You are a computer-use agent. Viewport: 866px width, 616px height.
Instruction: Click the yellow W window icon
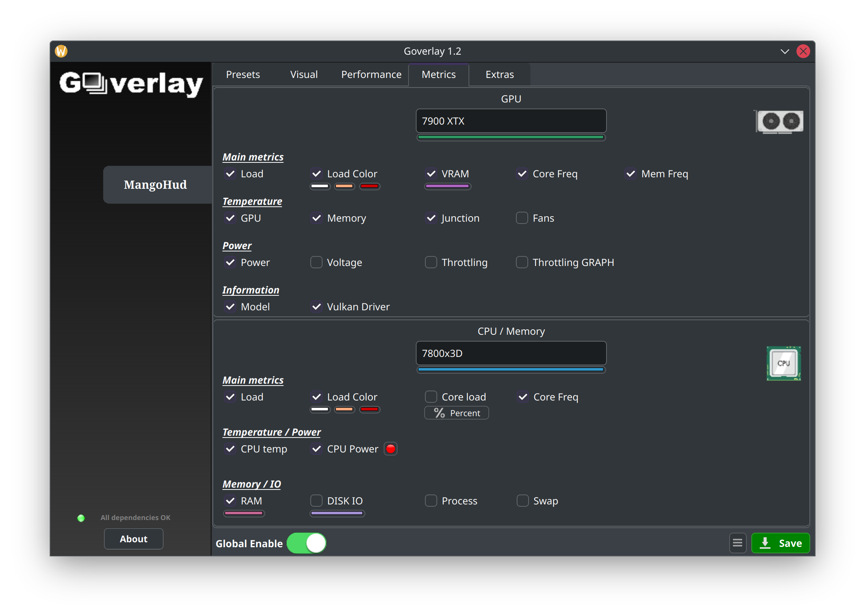point(61,51)
